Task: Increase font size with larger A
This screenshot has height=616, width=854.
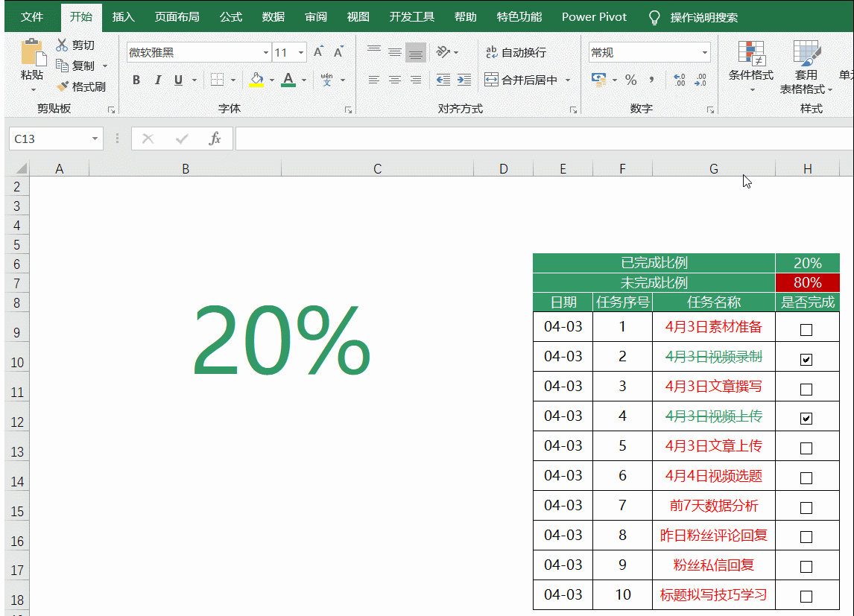Action: (x=319, y=51)
